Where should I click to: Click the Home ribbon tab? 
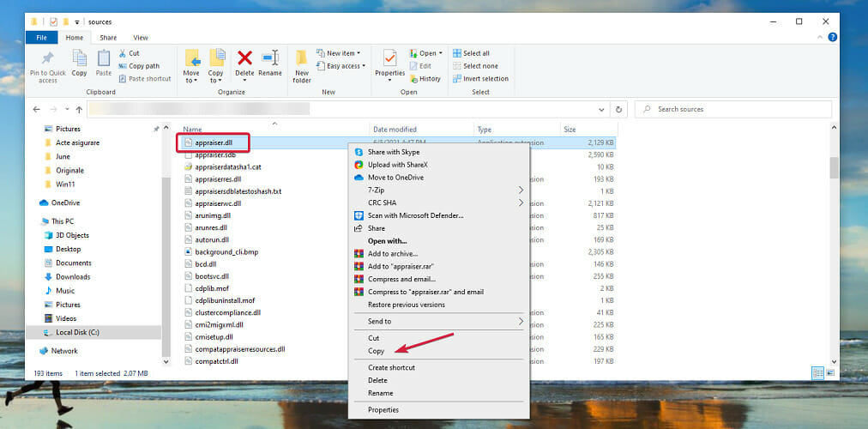pyautogui.click(x=74, y=38)
